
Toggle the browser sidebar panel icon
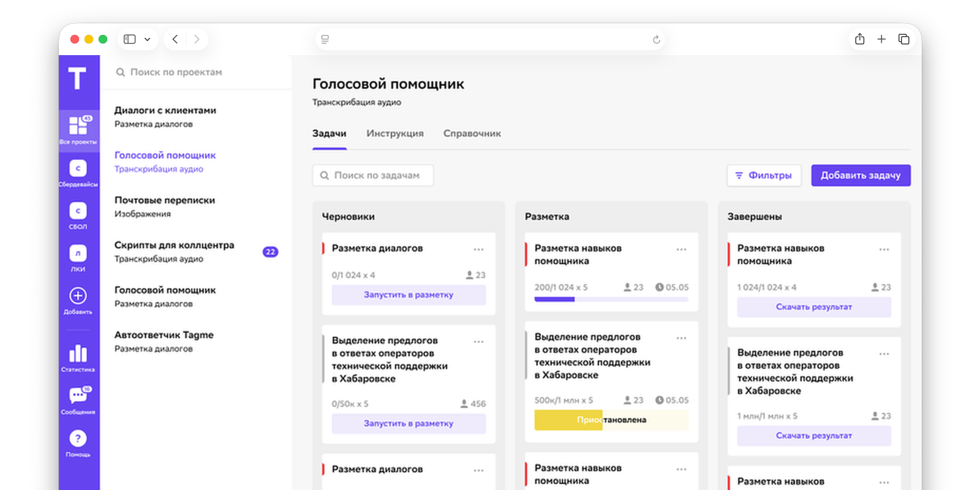tap(129, 39)
